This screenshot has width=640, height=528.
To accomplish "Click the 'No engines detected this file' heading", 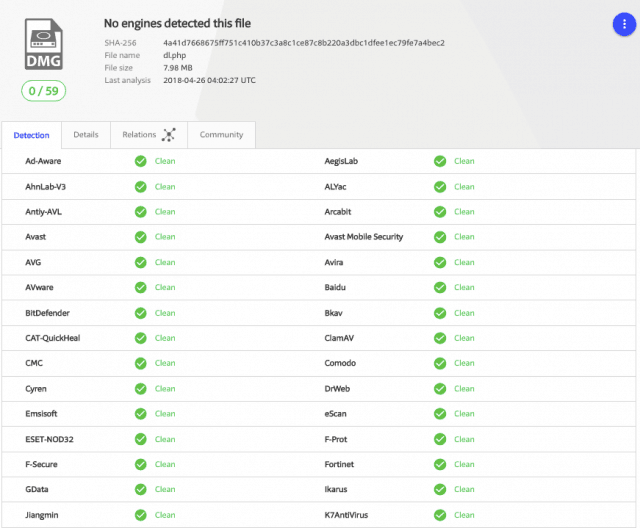I will (177, 24).
